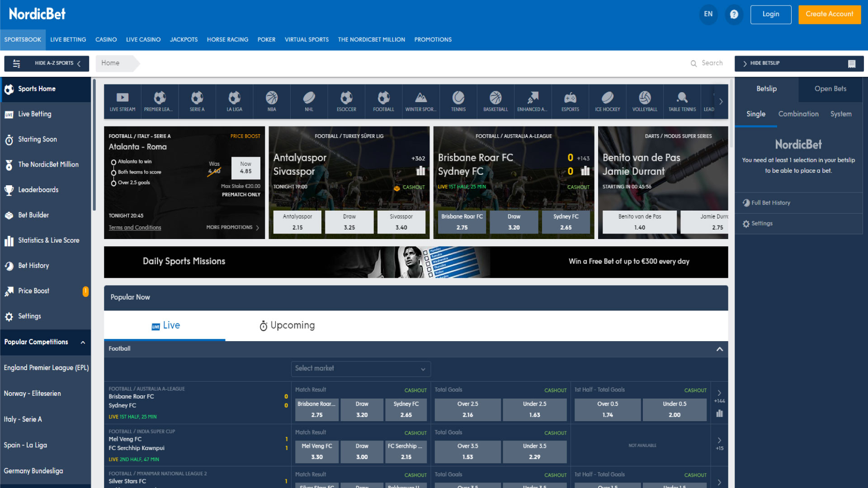868x488 pixels.
Task: Open the Horse Racing menu
Action: [227, 40]
